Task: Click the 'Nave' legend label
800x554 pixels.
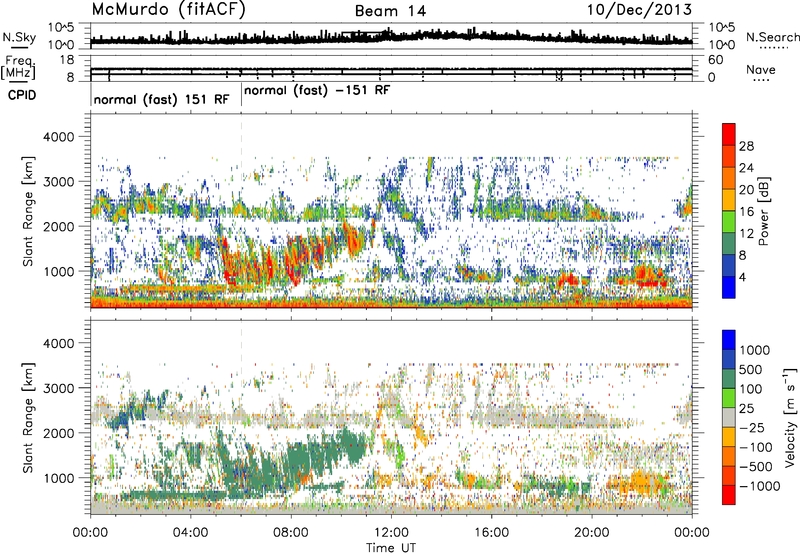Action: [761, 70]
